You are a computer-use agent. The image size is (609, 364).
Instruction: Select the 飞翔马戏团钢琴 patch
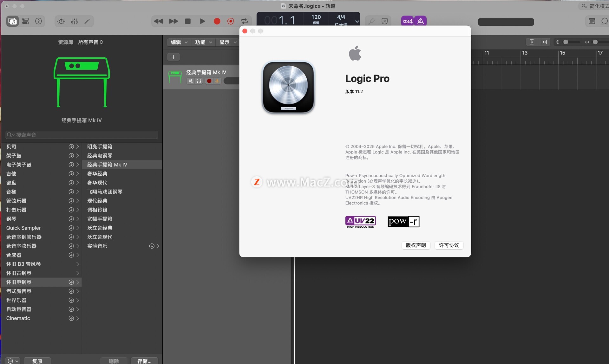122,192
